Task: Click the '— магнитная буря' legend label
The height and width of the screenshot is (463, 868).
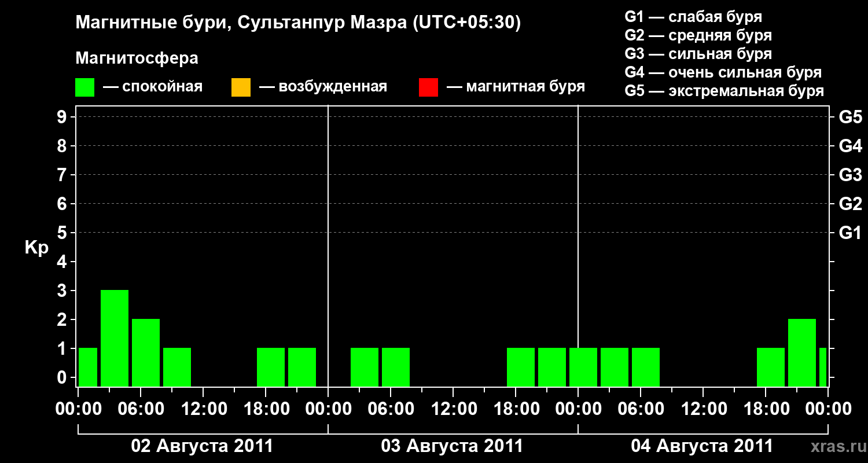Action: pyautogui.click(x=516, y=87)
